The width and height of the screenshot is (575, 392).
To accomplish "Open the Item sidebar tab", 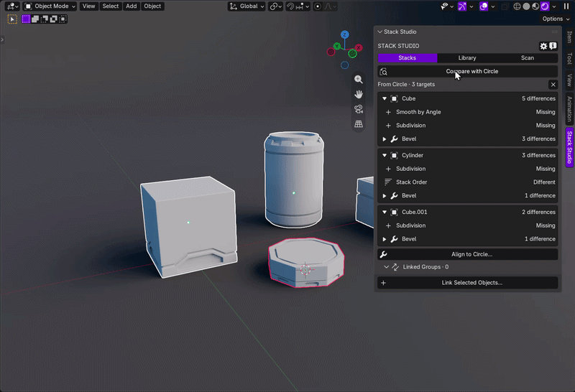I will pyautogui.click(x=569, y=37).
